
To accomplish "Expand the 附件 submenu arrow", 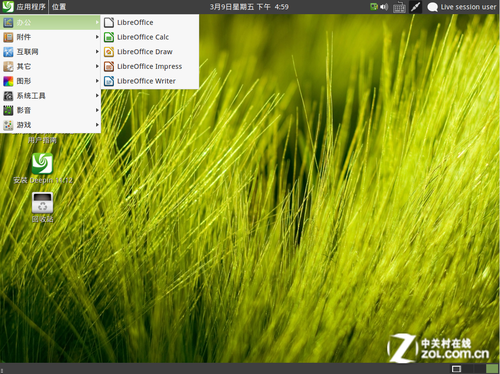I will tap(97, 37).
